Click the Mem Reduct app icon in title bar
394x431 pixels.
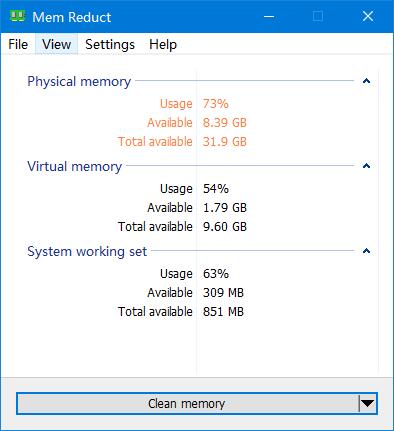17,16
